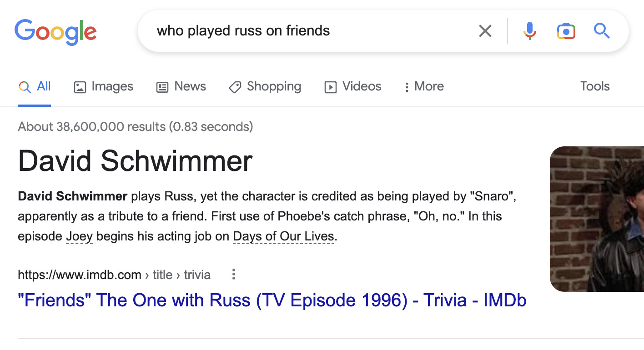Open the Tools options
The height and width of the screenshot is (350, 644).
click(x=594, y=86)
